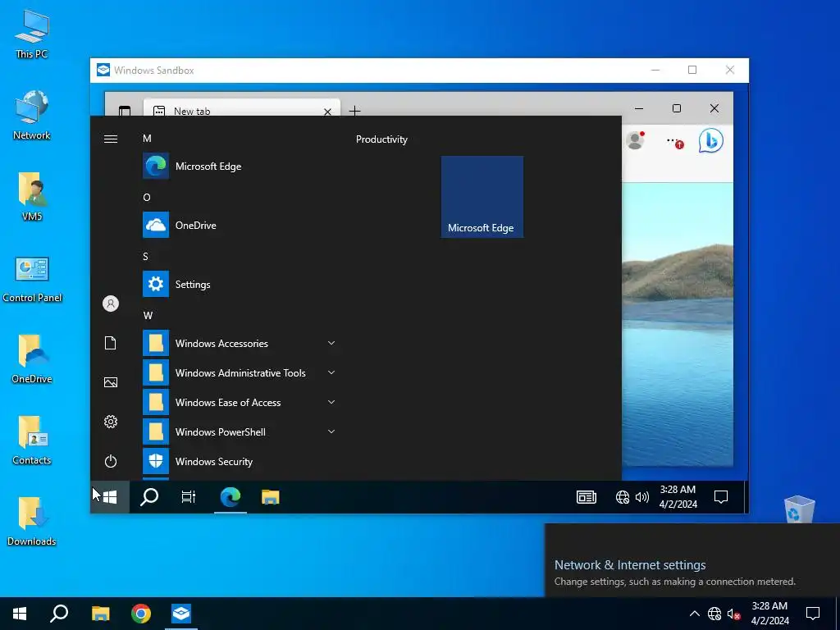
Task: Click the host Windows Start button
Action: coord(20,614)
